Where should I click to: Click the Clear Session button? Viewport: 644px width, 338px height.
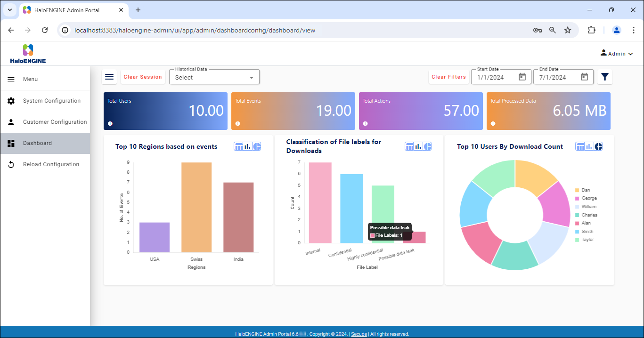[143, 77]
